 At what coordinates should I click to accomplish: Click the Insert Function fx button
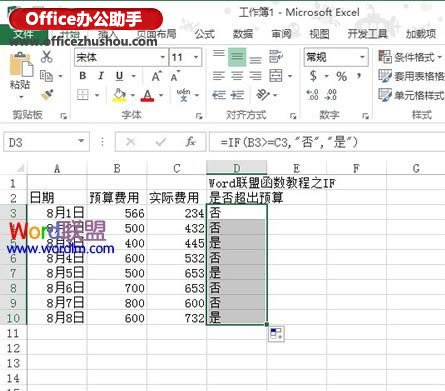click(190, 142)
